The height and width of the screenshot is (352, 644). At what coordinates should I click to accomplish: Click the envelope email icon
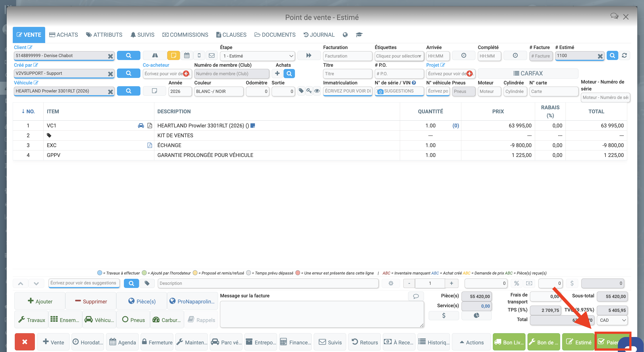click(x=212, y=56)
